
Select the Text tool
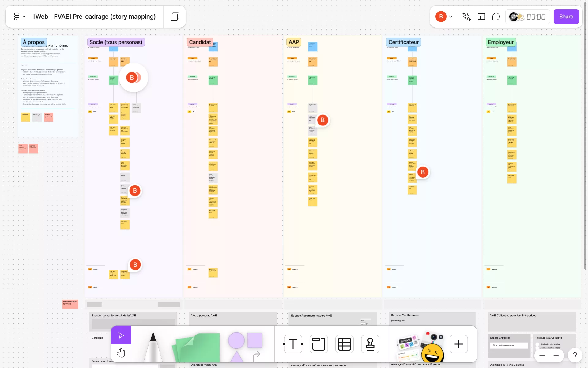pyautogui.click(x=293, y=344)
